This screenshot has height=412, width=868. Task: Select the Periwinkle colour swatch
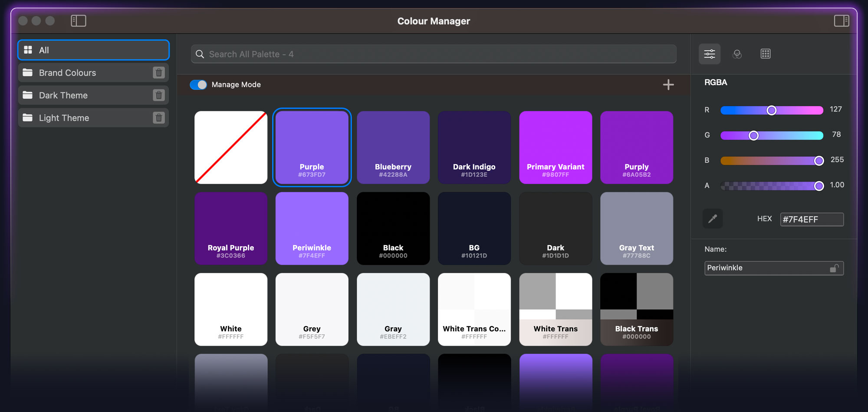point(312,229)
